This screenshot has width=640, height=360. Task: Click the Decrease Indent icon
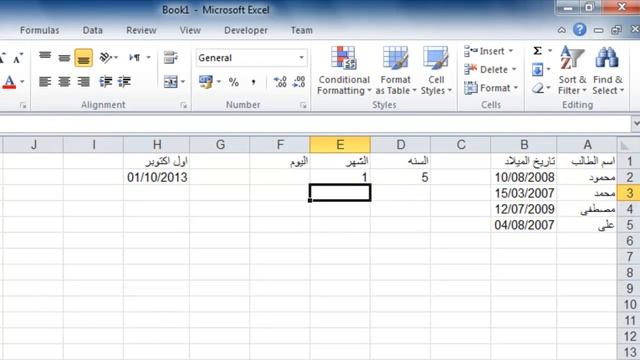106,82
